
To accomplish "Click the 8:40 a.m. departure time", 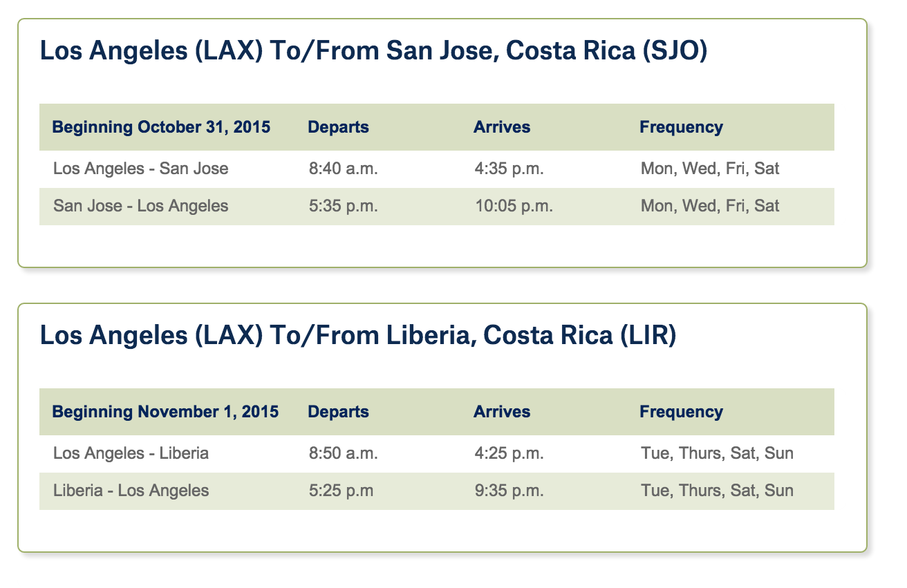I will [344, 169].
